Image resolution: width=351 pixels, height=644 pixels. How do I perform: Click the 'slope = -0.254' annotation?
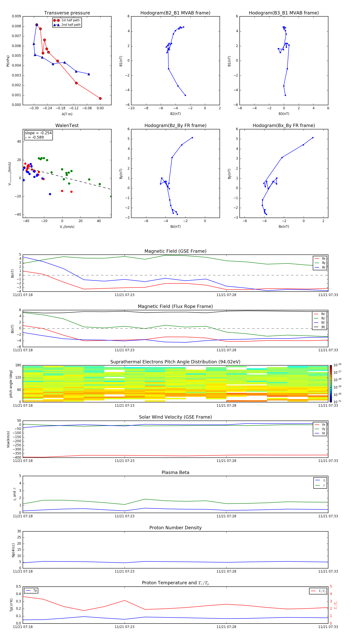click(x=38, y=133)
